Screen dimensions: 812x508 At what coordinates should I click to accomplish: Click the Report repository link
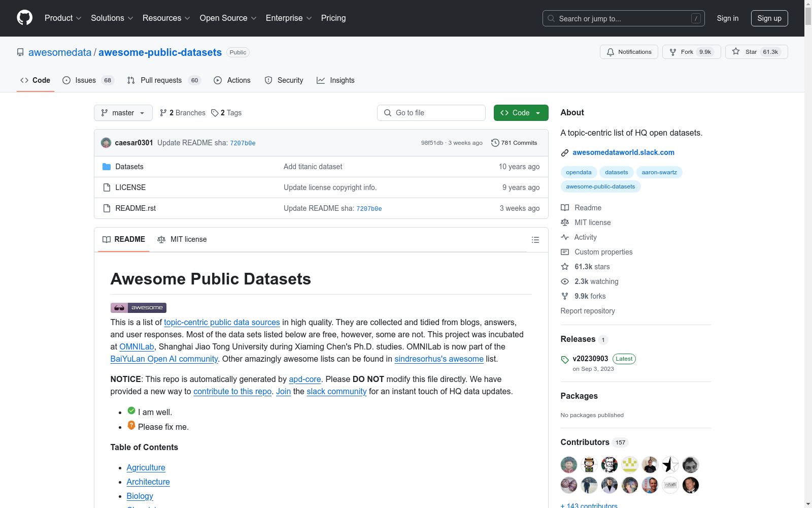(x=588, y=311)
